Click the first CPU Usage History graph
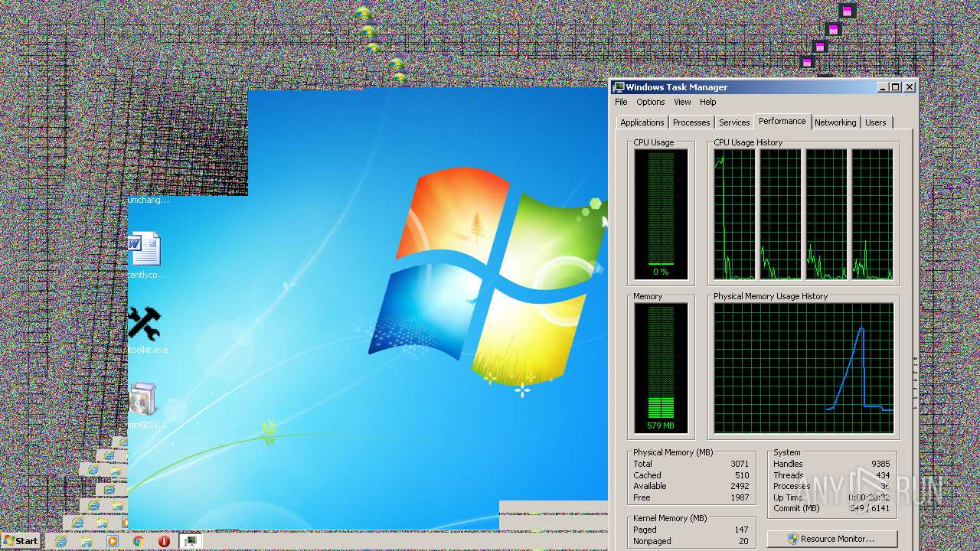This screenshot has width=980, height=551. 734,214
